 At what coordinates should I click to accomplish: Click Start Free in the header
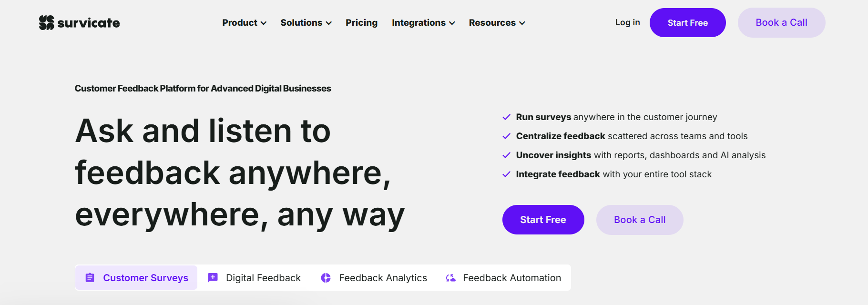pyautogui.click(x=687, y=22)
